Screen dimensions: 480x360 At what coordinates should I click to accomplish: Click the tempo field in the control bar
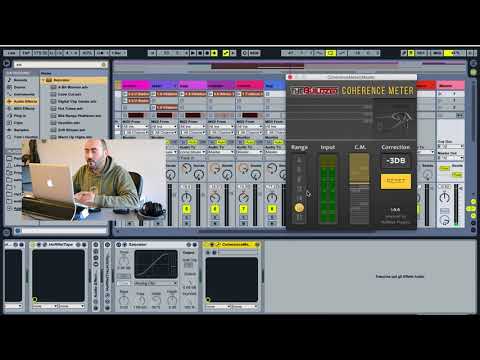click(x=41, y=53)
